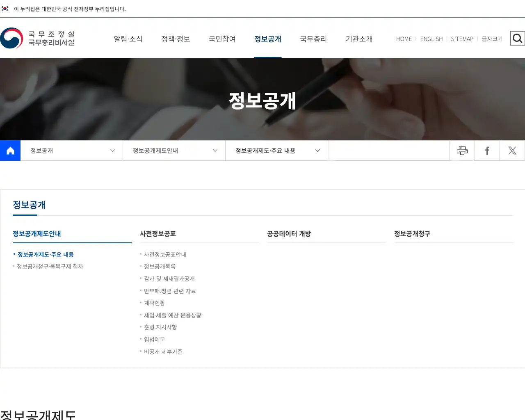Select the 사전정보공표 section heading
This screenshot has width=525, height=420.
(158, 234)
